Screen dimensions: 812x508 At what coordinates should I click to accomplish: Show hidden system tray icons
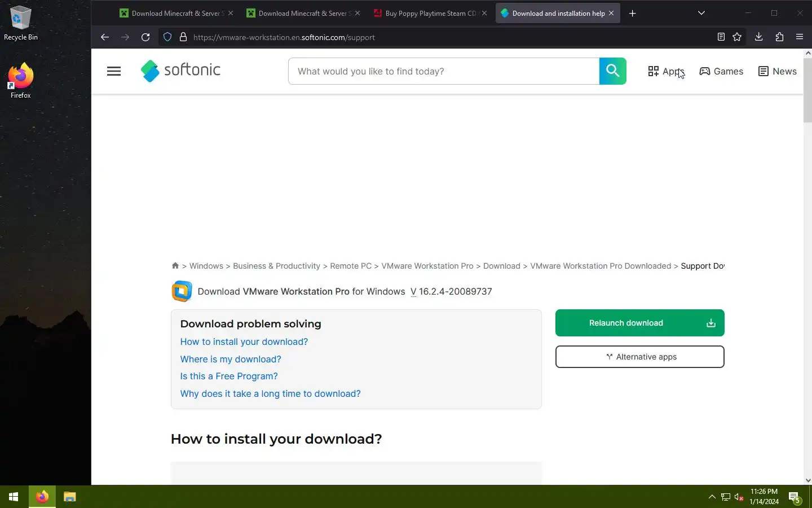[x=712, y=497]
